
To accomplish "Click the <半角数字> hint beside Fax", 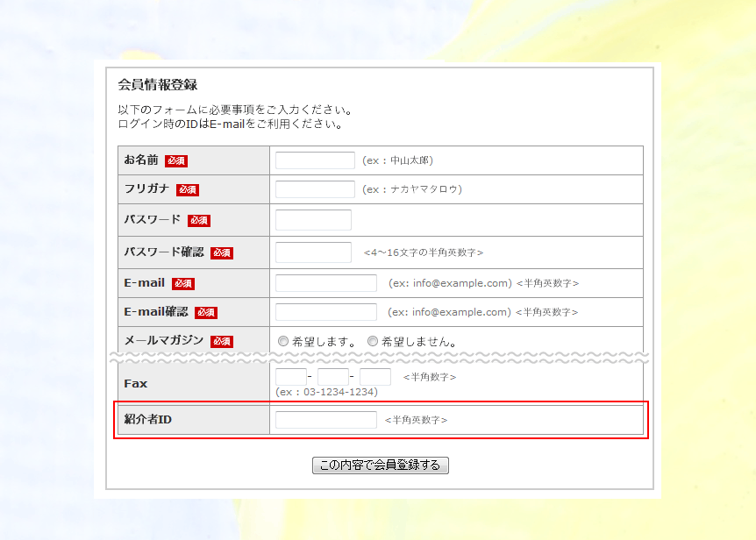I will 430,377.
